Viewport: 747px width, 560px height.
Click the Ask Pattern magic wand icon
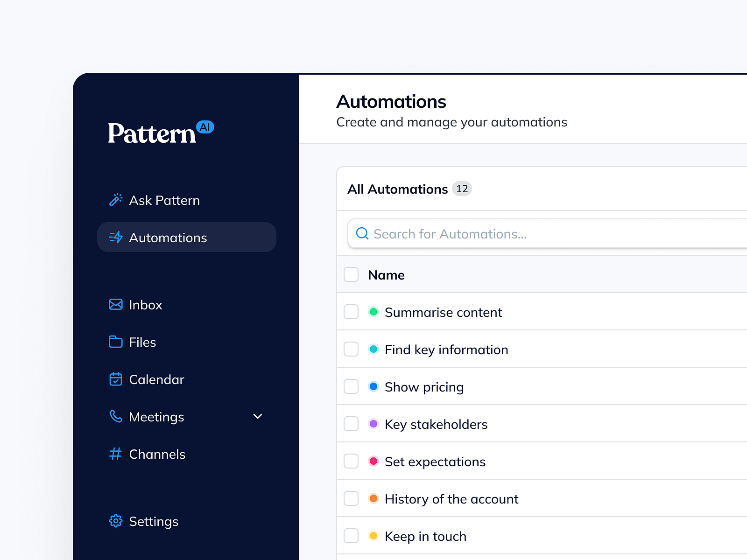point(116,200)
